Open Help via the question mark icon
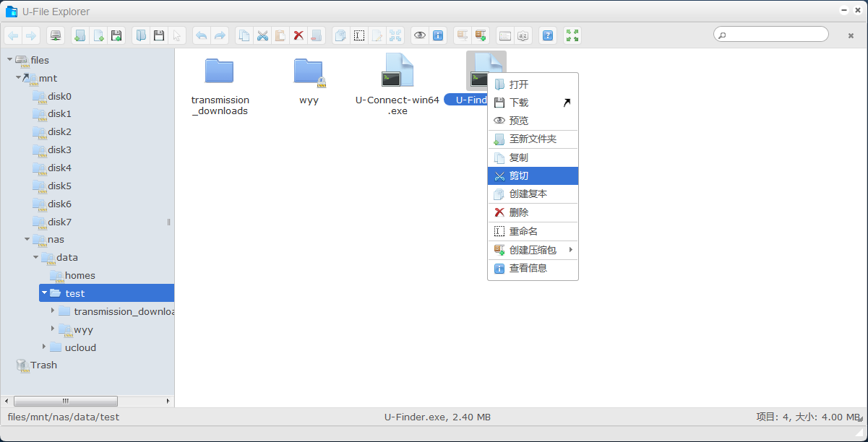Screen dimensions: 868x442 548,35
